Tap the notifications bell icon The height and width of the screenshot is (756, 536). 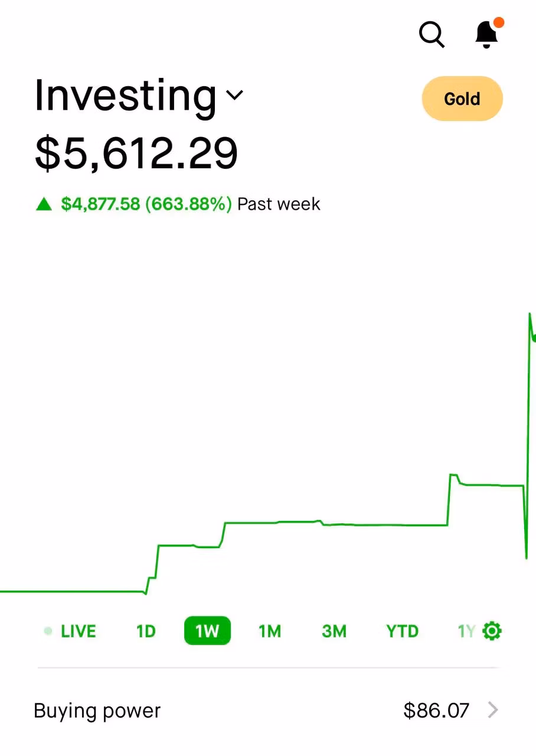(486, 35)
